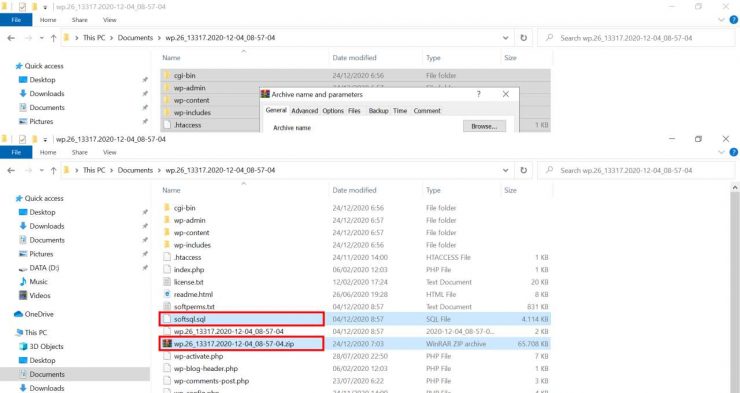Click the Music note icon in navigation pane
Viewport: 740px width, 393px height.
[23, 282]
